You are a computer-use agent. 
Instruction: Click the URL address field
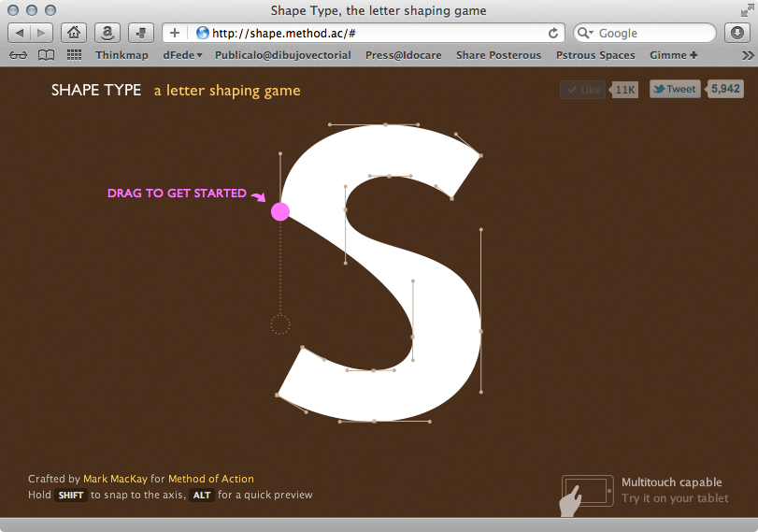(x=374, y=33)
